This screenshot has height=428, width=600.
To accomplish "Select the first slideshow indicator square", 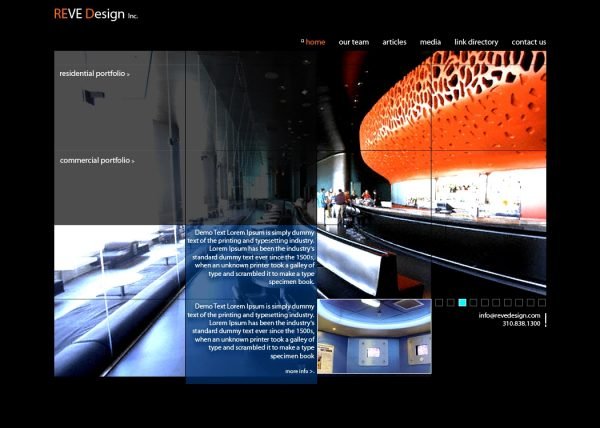I will [439, 303].
